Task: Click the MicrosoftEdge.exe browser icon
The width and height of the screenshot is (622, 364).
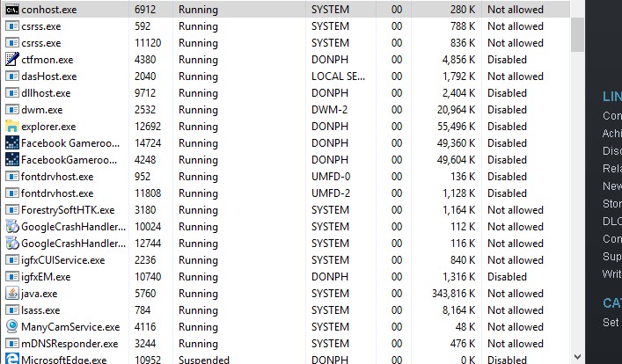Action: click(12, 359)
